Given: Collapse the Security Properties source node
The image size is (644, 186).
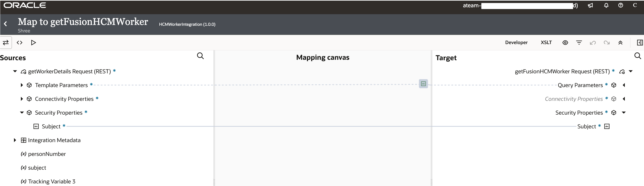Looking at the screenshot, I should [x=22, y=112].
